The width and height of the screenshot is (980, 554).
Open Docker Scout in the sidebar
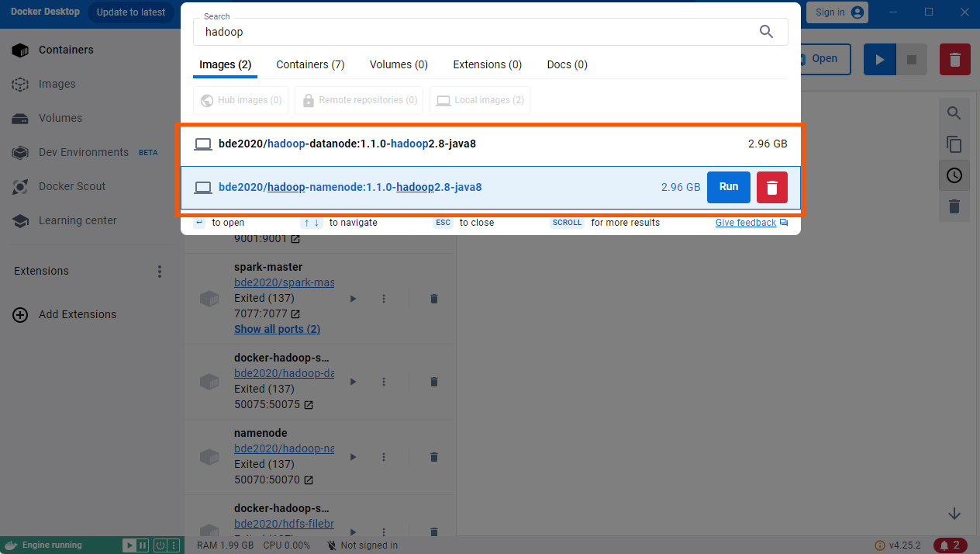tap(59, 186)
